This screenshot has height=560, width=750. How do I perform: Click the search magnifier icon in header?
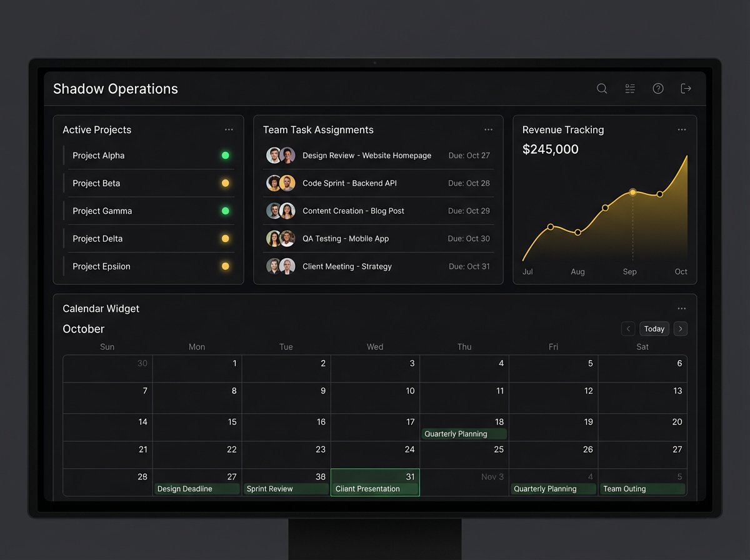[x=602, y=89]
